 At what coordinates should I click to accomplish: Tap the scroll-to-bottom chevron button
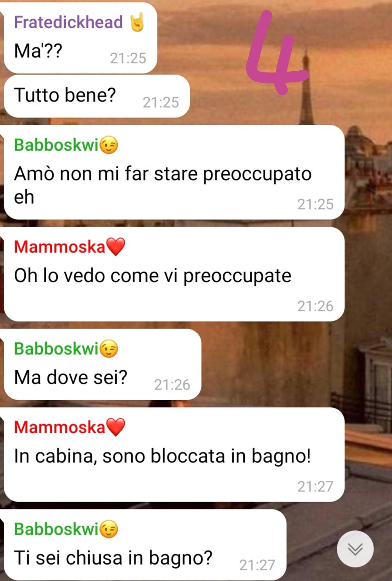[x=355, y=549]
